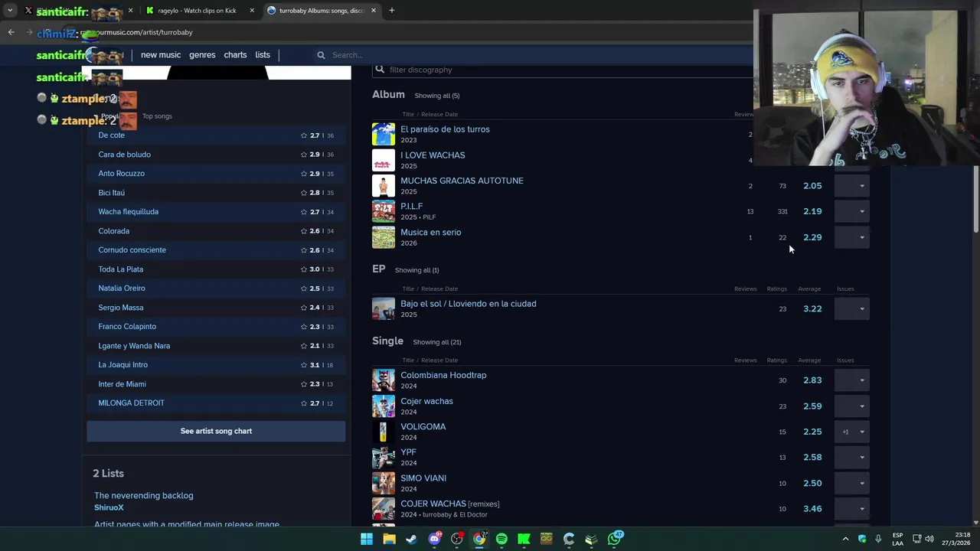Click the Title column header under Album
Image resolution: width=980 pixels, height=551 pixels.
(408, 115)
